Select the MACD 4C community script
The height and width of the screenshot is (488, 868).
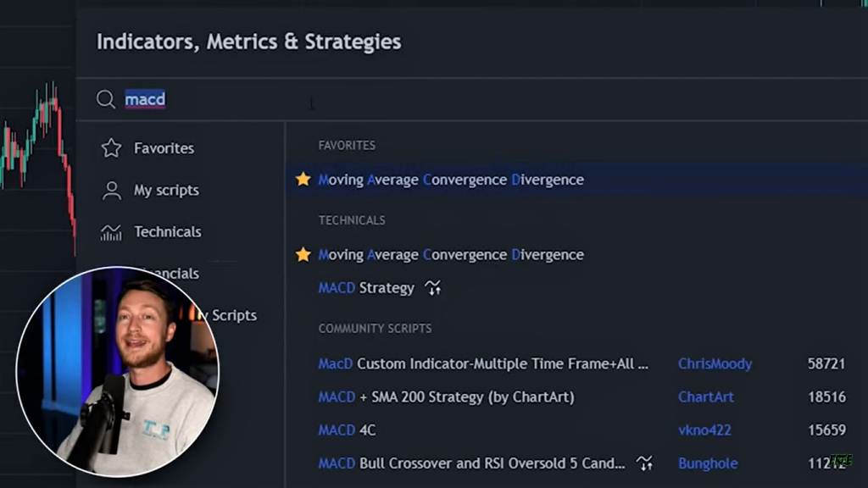tap(347, 430)
